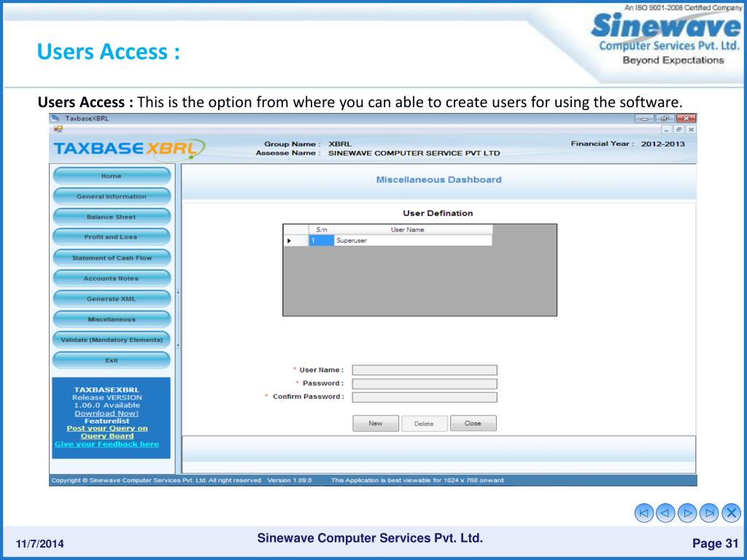
Task: Click the Miscellaneous Dashboard heading
Action: (438, 179)
